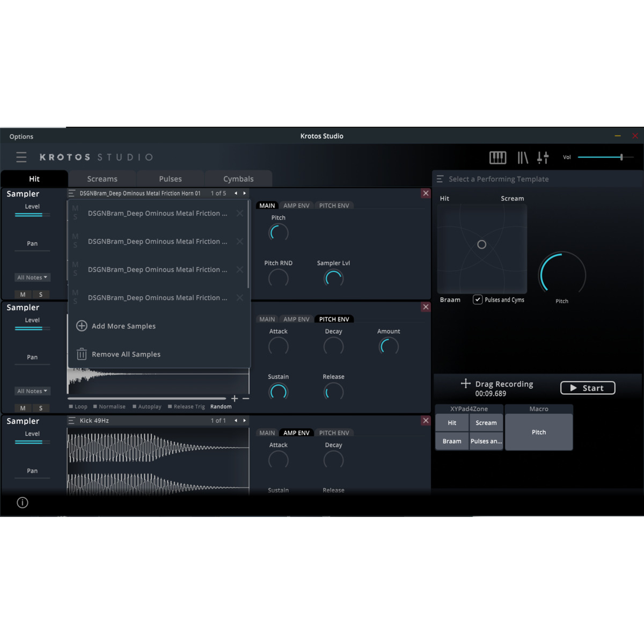Screen dimensions: 644x644
Task: Open the mixer sliders icon
Action: tap(543, 157)
